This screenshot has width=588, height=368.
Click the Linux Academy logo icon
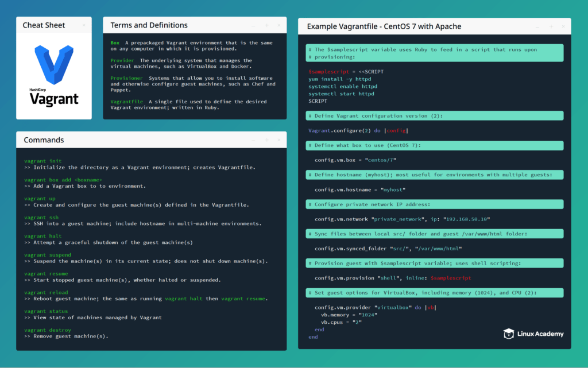pos(509,334)
